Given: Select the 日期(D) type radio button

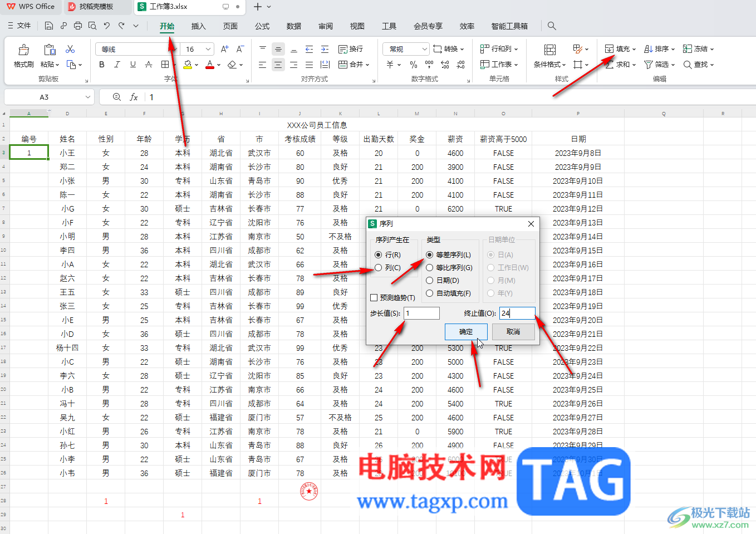Looking at the screenshot, I should point(429,281).
